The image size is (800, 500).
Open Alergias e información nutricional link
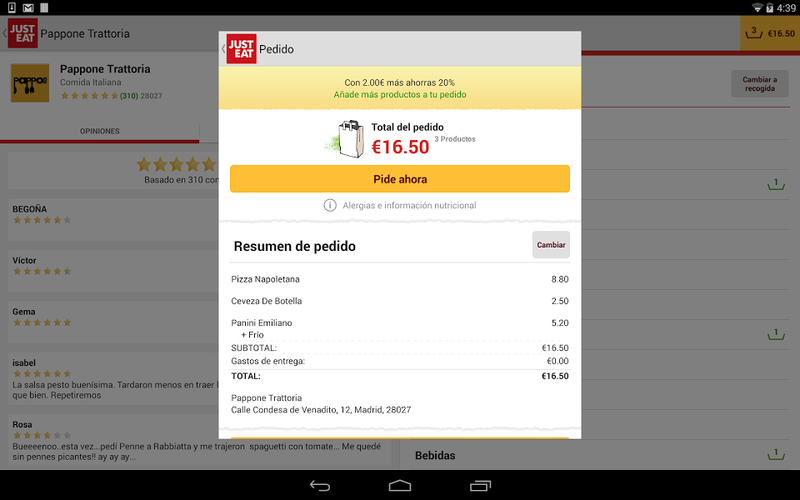click(409, 205)
